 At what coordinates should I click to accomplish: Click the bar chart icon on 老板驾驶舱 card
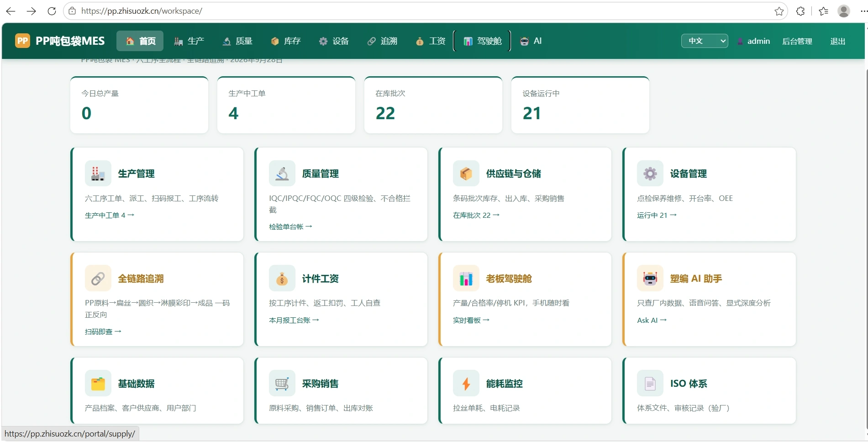click(x=466, y=279)
